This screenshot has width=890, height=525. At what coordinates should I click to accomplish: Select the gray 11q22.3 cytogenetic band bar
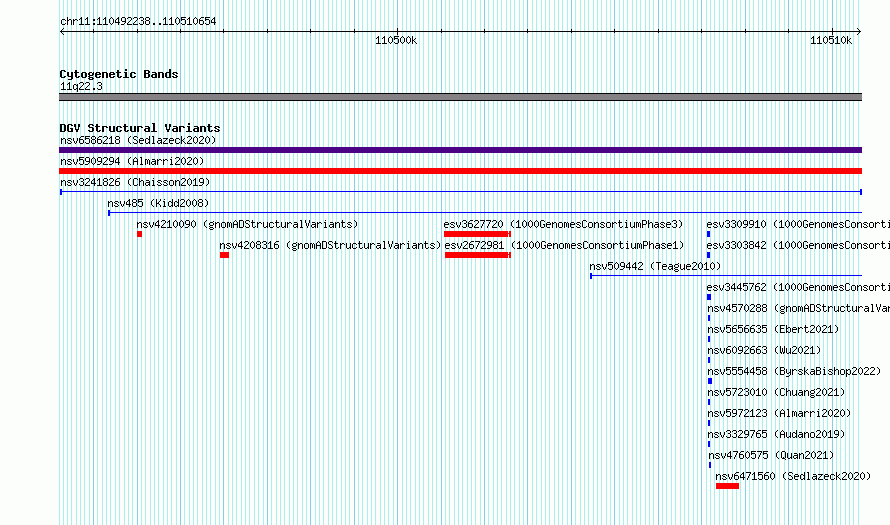460,97
